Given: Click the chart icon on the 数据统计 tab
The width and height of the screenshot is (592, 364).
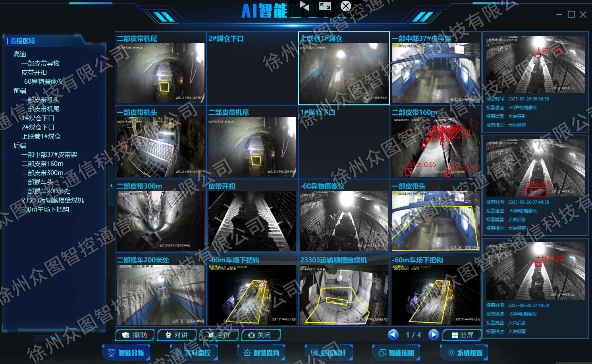Looking at the screenshot, I should (314, 352).
